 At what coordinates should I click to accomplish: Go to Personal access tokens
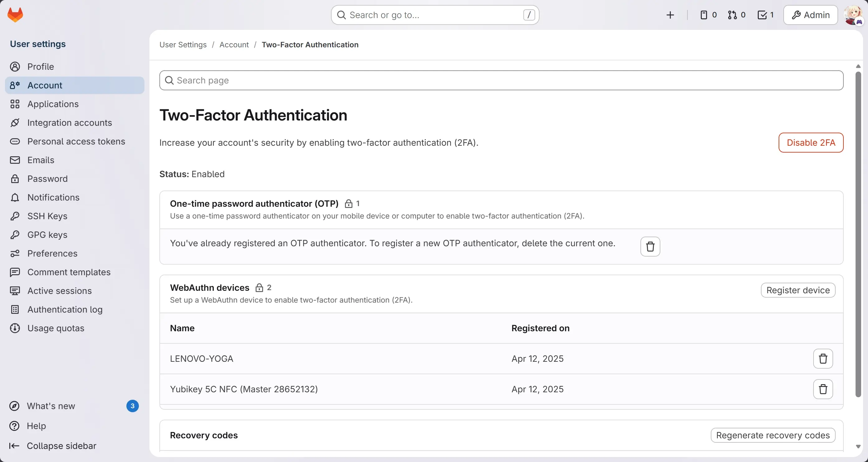point(76,141)
